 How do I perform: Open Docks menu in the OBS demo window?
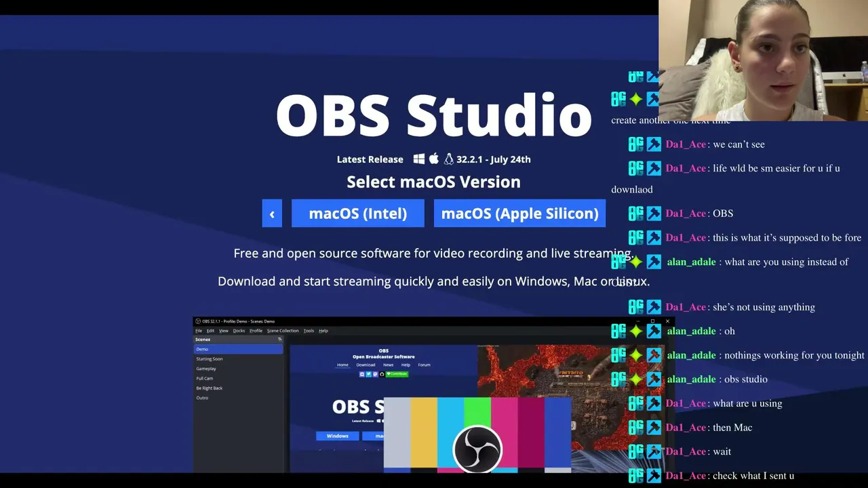pos(239,331)
